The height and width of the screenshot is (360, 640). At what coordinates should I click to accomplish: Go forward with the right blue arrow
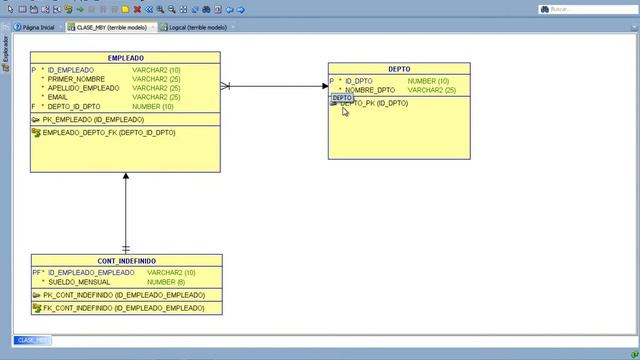coord(241,9)
